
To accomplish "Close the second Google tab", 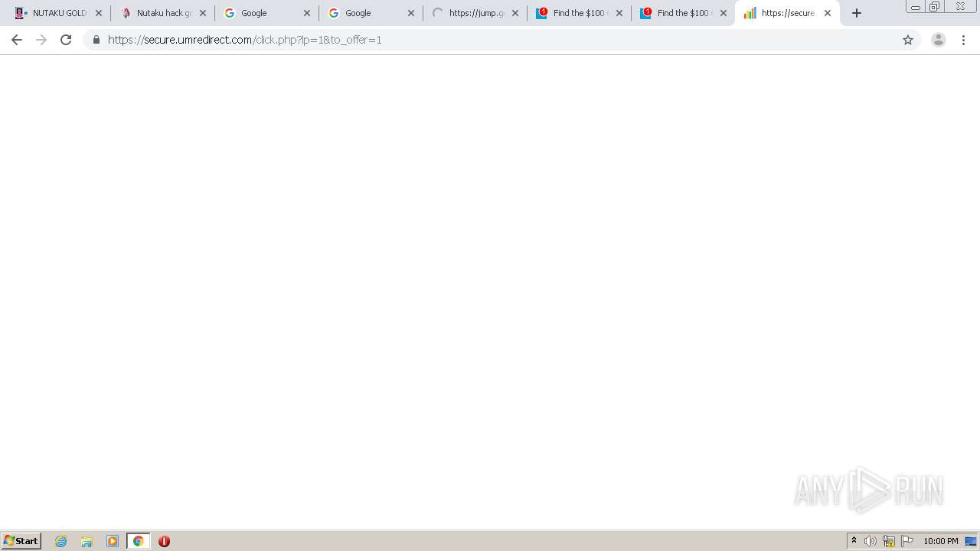I will pyautogui.click(x=411, y=13).
